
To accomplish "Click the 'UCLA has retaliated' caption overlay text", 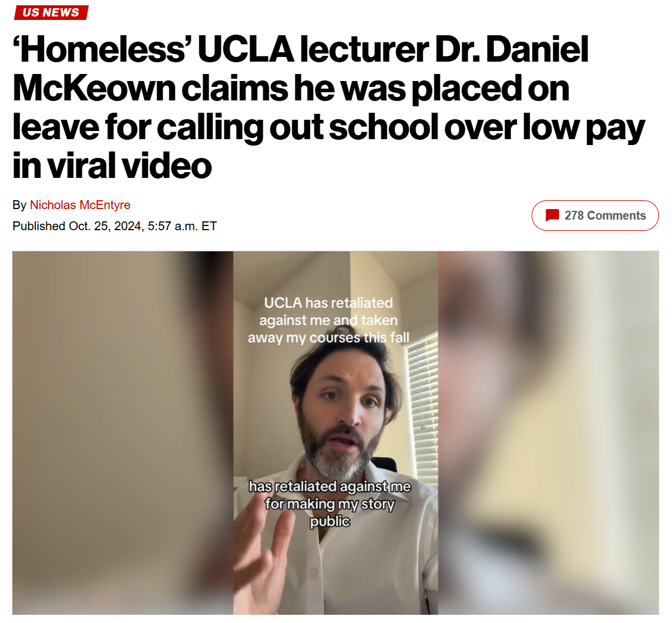I will 329,320.
